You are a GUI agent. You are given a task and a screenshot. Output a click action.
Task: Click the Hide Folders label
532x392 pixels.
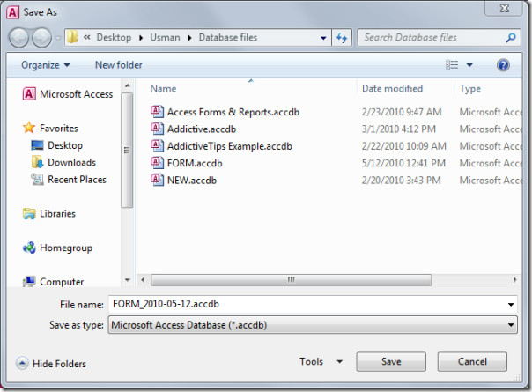59,364
